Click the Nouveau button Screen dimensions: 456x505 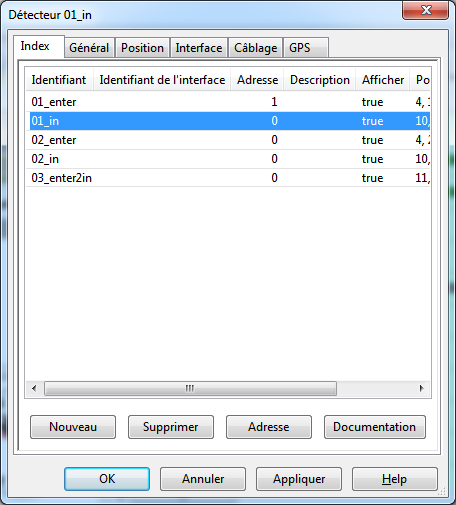(73, 427)
